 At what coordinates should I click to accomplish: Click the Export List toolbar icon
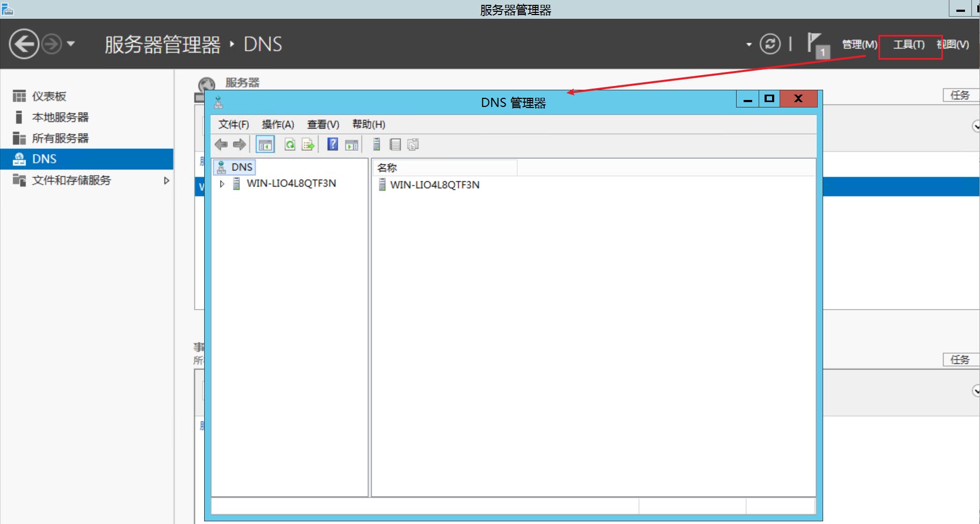point(308,144)
